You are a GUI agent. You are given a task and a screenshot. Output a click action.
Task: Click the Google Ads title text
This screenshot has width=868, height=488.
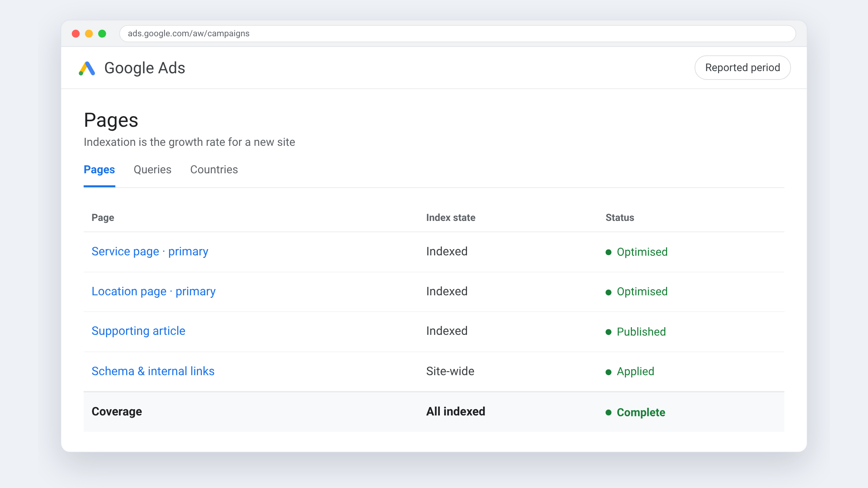pos(145,68)
